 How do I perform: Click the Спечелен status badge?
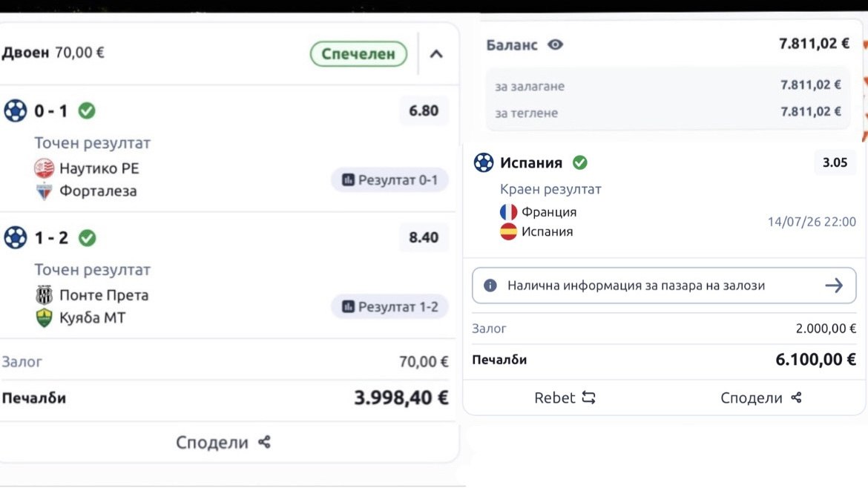tap(358, 53)
